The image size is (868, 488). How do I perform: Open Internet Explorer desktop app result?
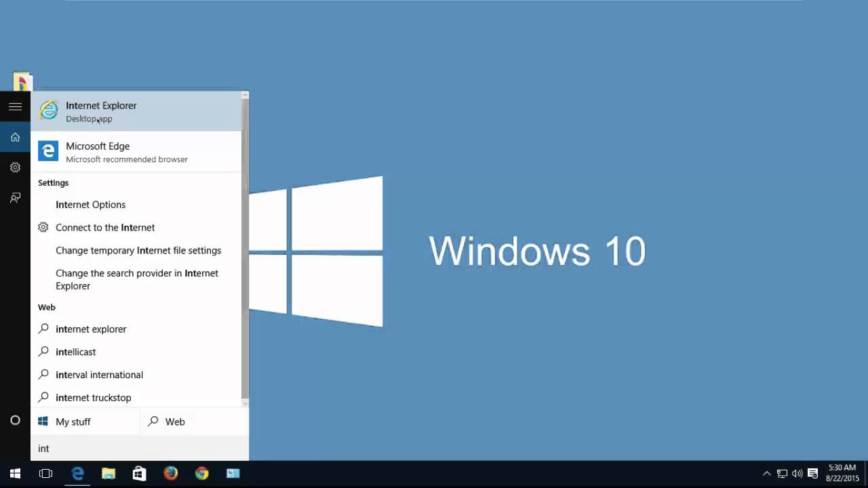pyautogui.click(x=136, y=111)
